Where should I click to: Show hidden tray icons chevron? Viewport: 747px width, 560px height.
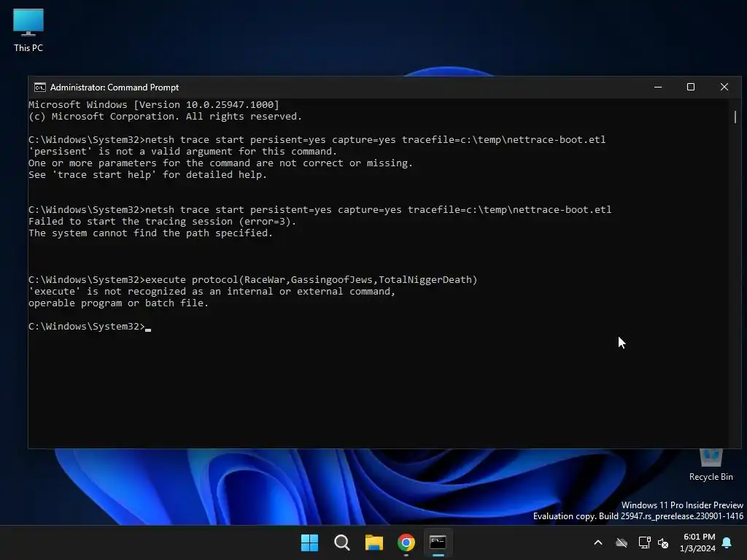tap(598, 542)
